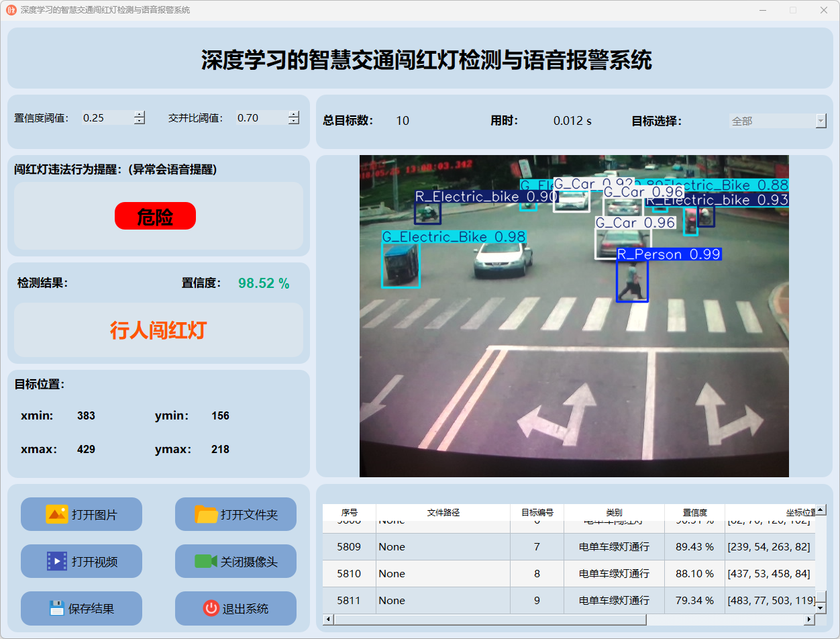The height and width of the screenshot is (639, 840).
Task: Increase the 置信度阈值 value with up arrow
Action: pyautogui.click(x=139, y=114)
